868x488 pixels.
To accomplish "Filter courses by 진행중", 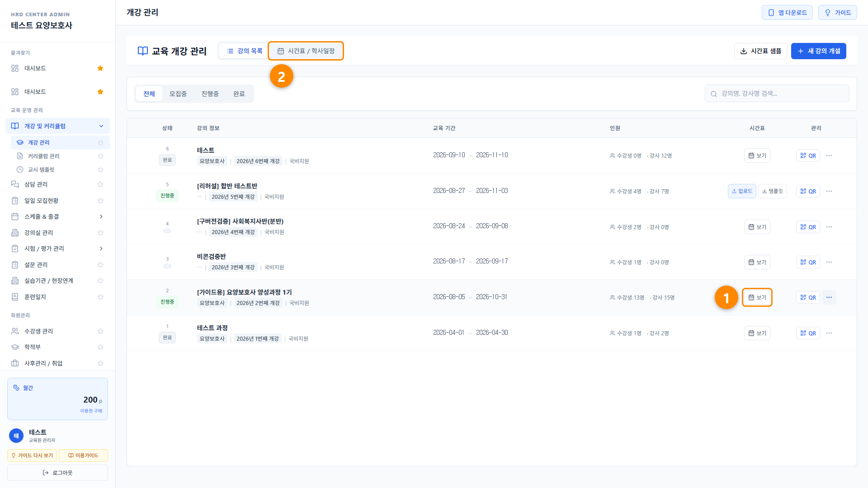I will pyautogui.click(x=210, y=94).
